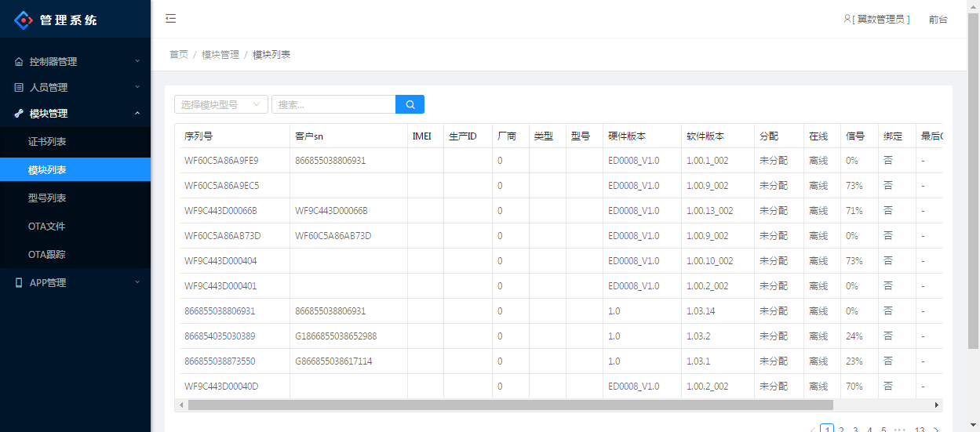Click the list icon beside 人员管理
Viewport: 980px width, 432px height.
(x=19, y=87)
